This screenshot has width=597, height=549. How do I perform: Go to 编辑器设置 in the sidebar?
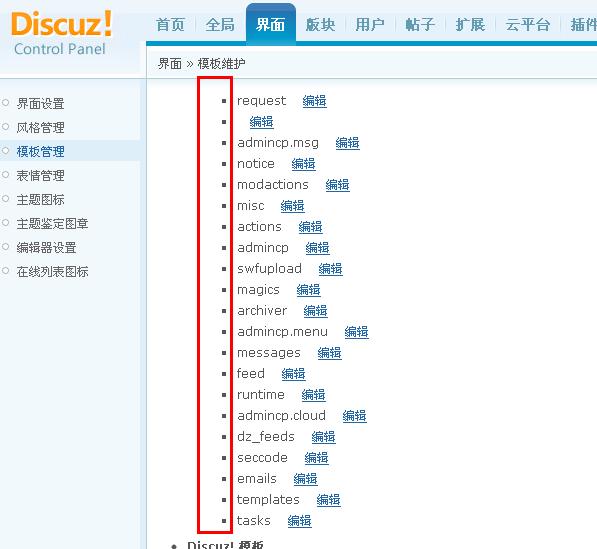(46, 247)
